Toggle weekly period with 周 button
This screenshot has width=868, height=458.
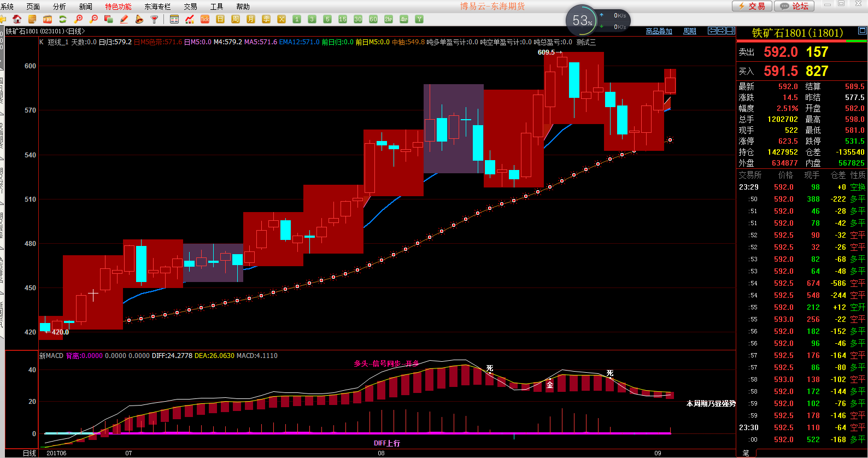(x=236, y=19)
